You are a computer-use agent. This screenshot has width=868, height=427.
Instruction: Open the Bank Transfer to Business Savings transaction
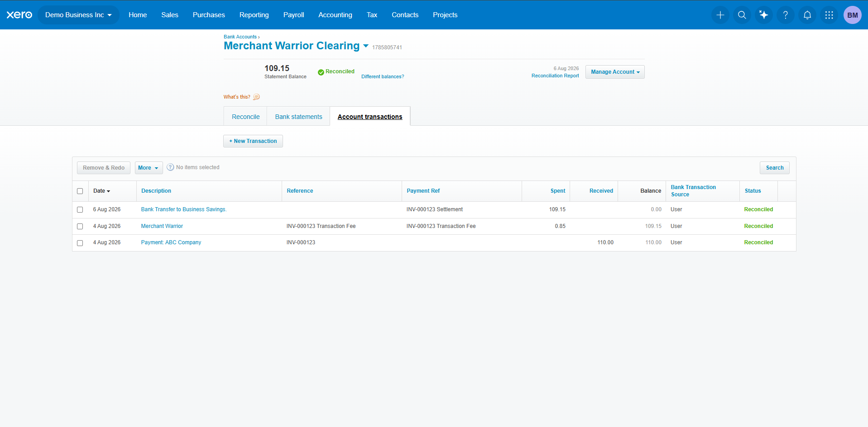(x=184, y=209)
